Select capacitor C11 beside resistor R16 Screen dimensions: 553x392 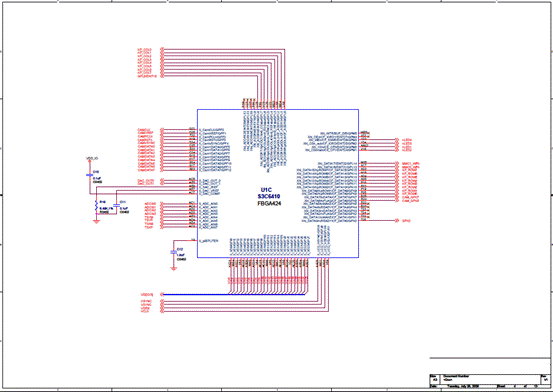[x=116, y=205]
